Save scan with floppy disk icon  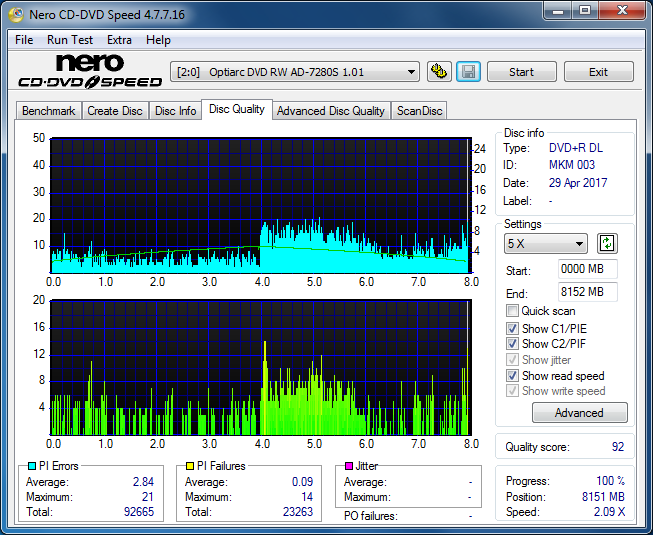468,72
